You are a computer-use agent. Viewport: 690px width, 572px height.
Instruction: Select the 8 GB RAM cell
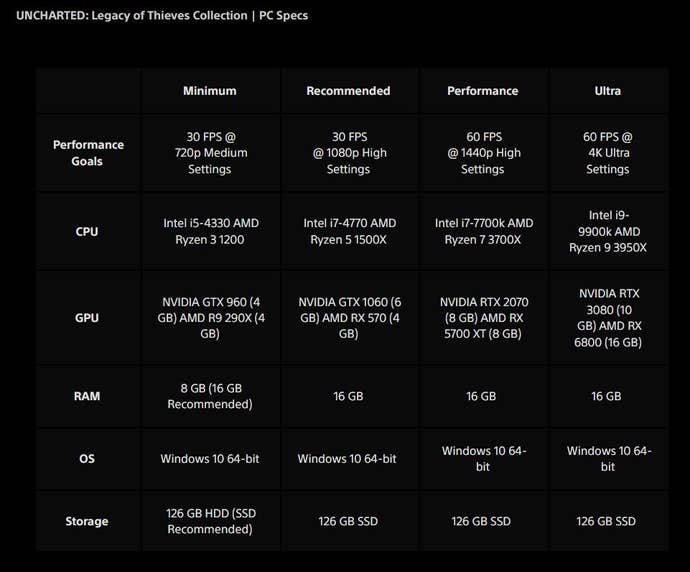(x=210, y=396)
